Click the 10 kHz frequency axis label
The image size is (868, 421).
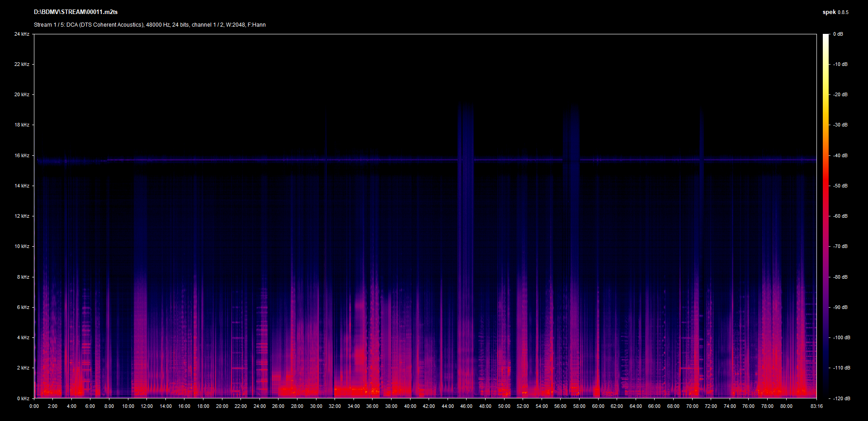click(x=22, y=246)
